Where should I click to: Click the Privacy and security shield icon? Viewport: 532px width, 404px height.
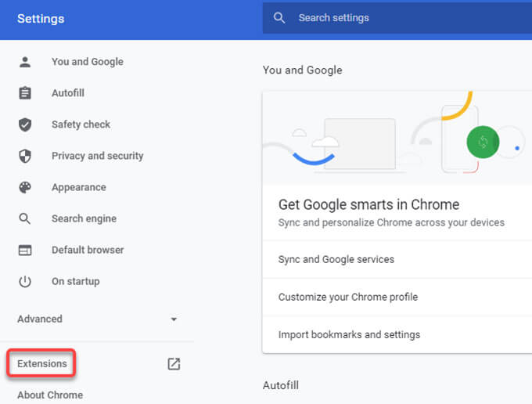tap(25, 156)
